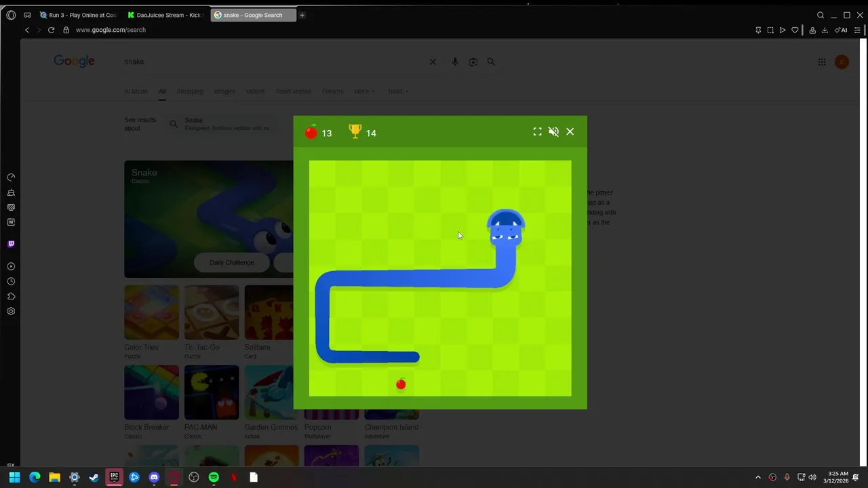This screenshot has height=488, width=868.
Task: Click the red apple score icon
Action: [x=311, y=132]
